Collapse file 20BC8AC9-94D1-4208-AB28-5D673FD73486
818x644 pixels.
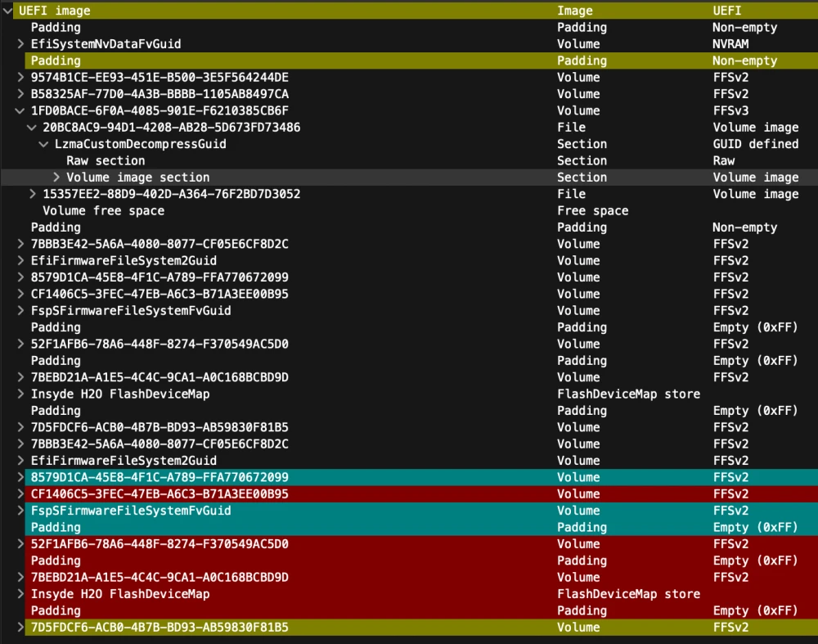point(31,127)
